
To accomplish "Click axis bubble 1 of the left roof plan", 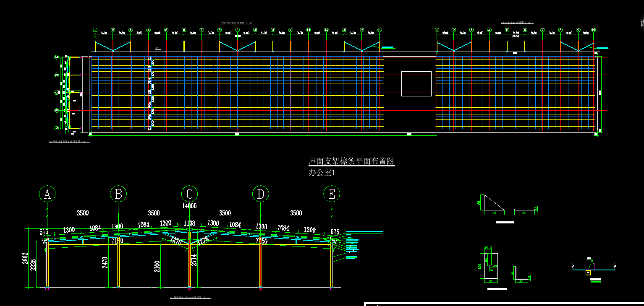I will [95, 30].
